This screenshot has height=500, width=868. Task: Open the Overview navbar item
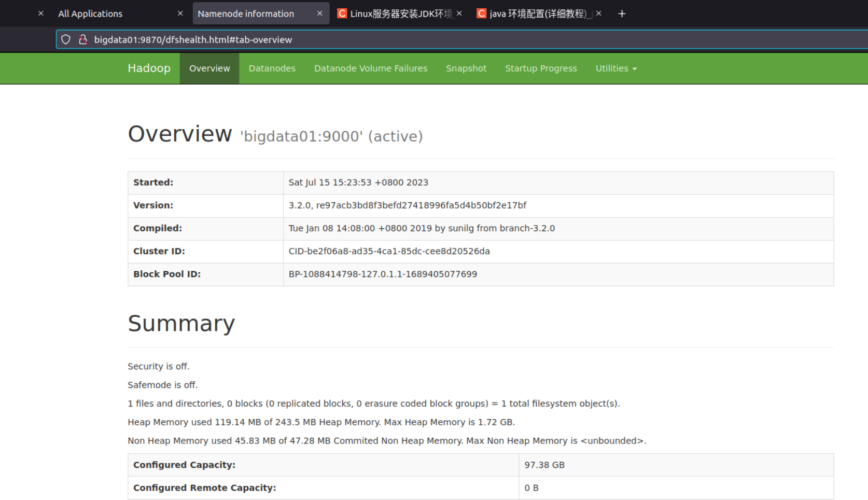[x=209, y=68]
